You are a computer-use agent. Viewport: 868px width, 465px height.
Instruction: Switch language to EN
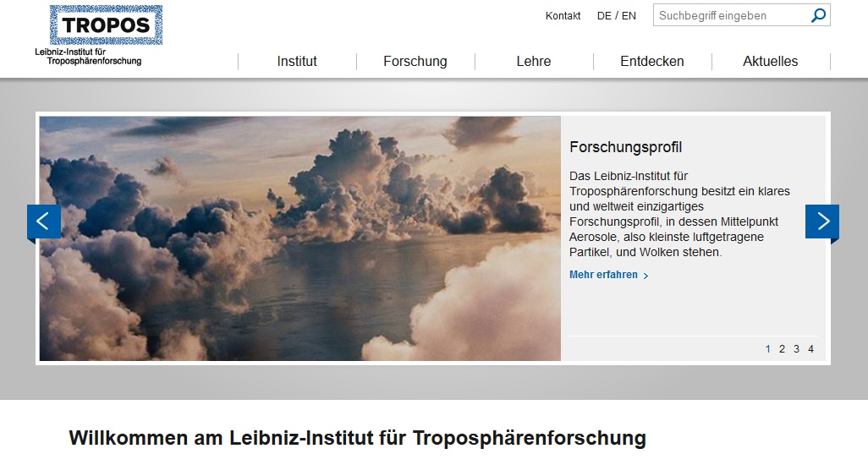[x=629, y=16]
